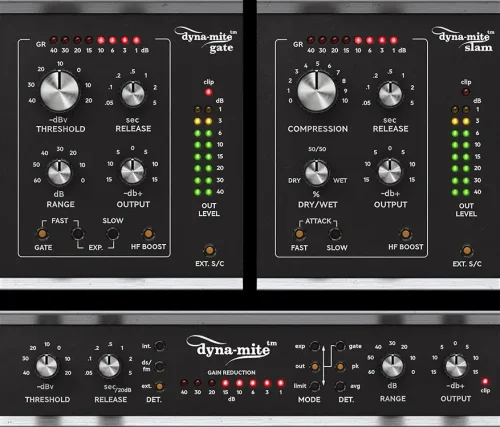Click bottom unit gain reduction 40 LED

[184, 383]
